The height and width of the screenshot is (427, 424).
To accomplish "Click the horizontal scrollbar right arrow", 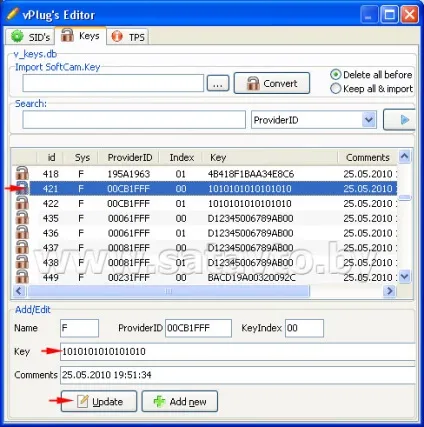I will pyautogui.click(x=389, y=291).
